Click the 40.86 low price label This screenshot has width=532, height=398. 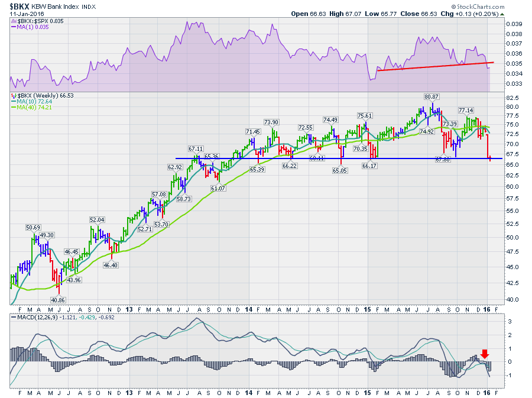(x=58, y=300)
